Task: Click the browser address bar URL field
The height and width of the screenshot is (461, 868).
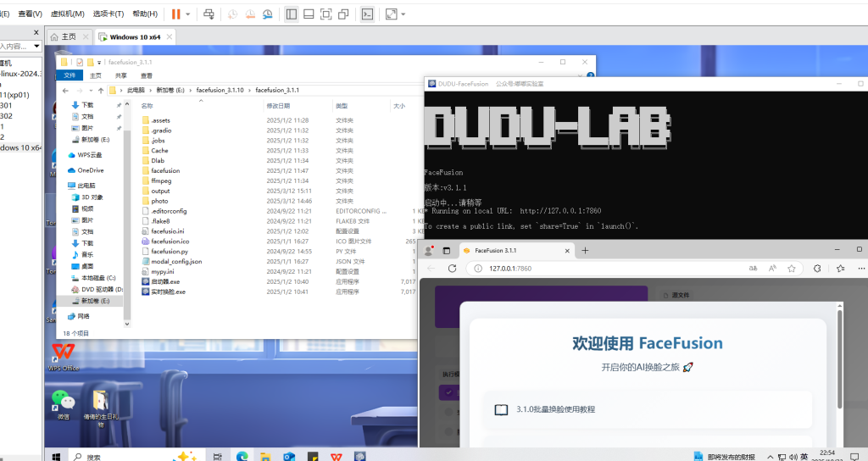Action: click(593, 268)
